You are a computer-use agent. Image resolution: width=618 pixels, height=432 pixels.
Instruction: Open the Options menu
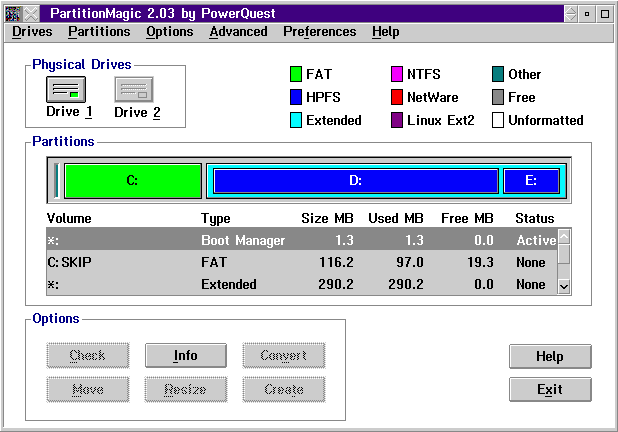[170, 32]
